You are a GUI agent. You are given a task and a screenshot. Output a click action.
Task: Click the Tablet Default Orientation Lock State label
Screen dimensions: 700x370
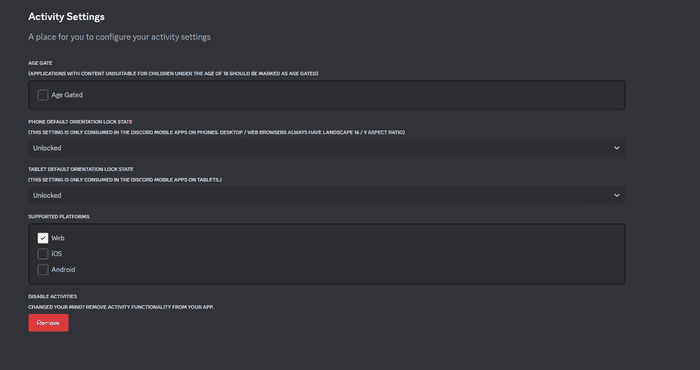(x=81, y=169)
